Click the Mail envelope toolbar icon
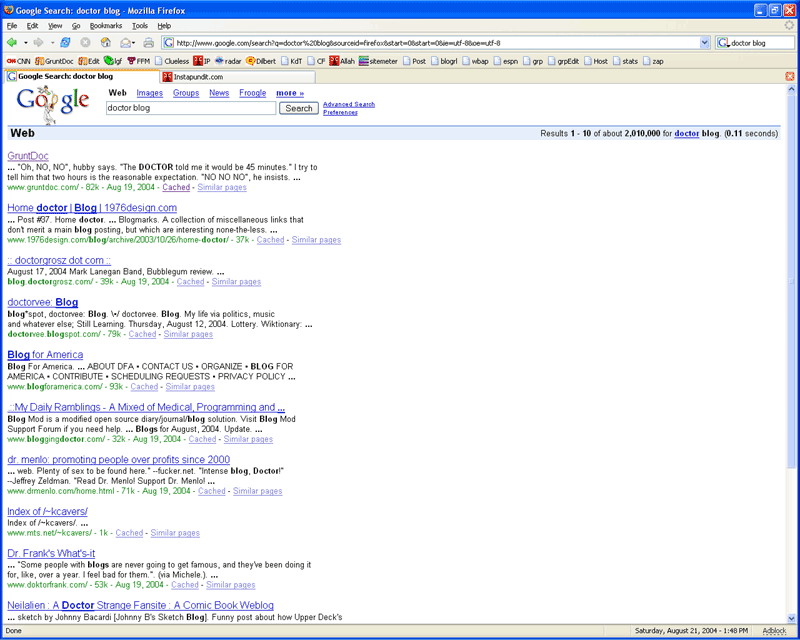Image resolution: width=800 pixels, height=640 pixels. [x=125, y=43]
